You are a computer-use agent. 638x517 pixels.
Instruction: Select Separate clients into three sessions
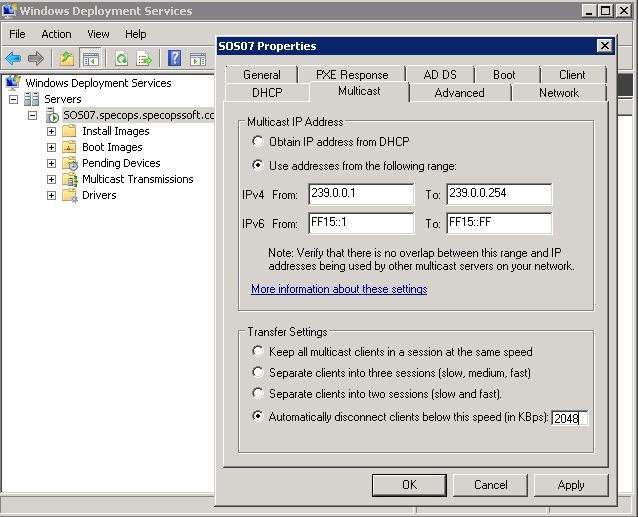258,372
